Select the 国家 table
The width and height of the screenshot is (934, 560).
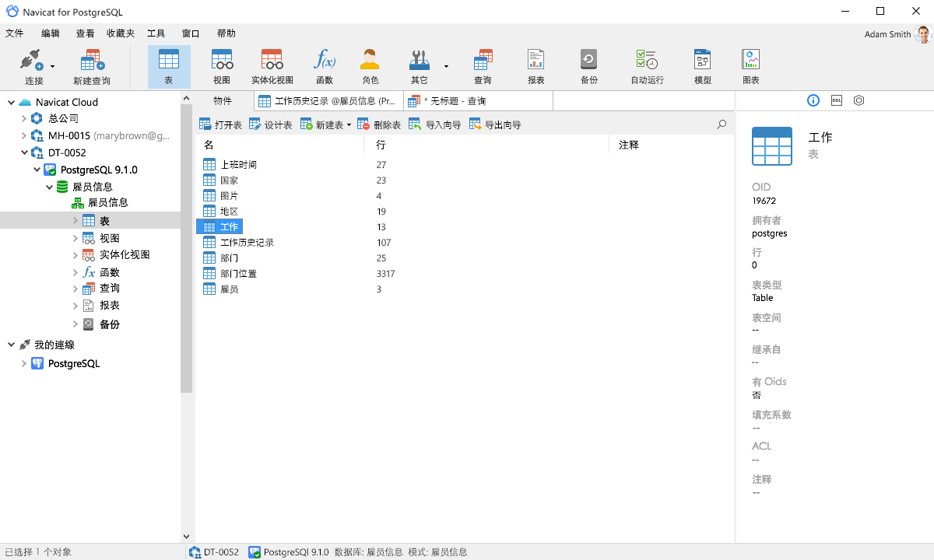pyautogui.click(x=220, y=180)
